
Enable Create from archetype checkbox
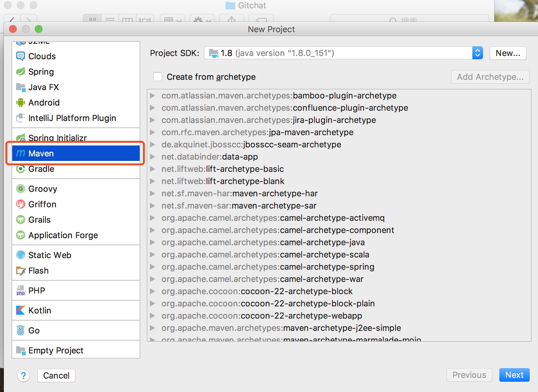tap(158, 77)
